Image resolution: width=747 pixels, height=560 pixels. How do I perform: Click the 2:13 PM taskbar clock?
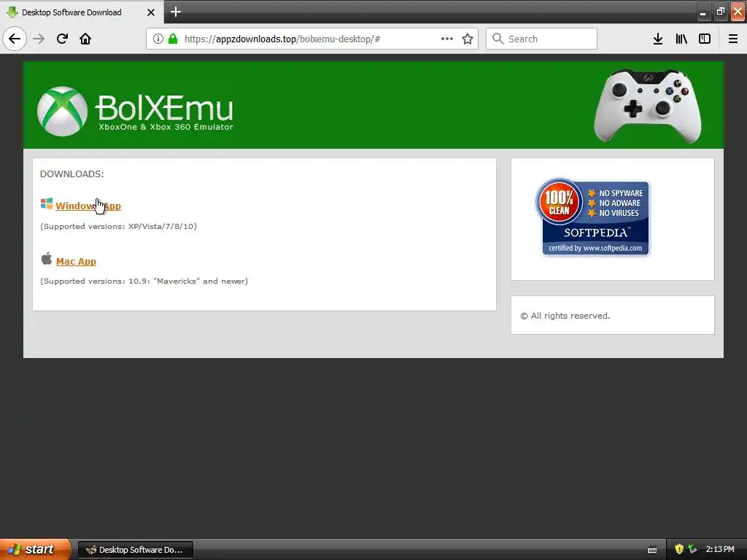coord(720,549)
